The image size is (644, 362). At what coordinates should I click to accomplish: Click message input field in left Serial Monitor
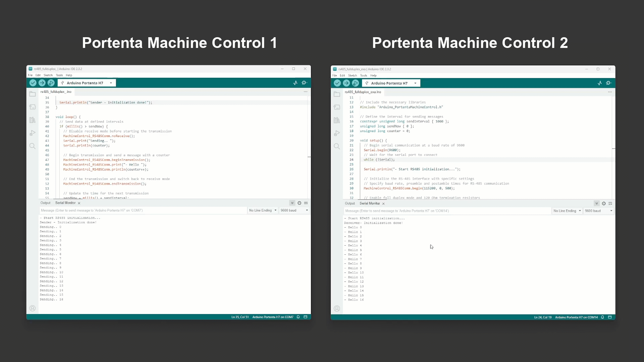(x=143, y=210)
